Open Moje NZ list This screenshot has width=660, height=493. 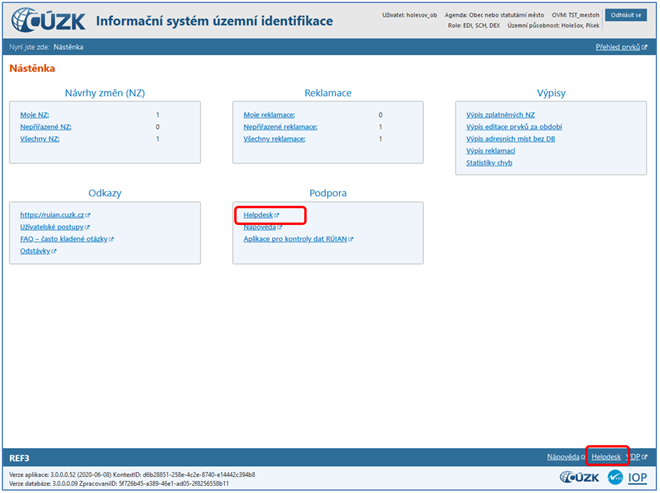point(34,115)
